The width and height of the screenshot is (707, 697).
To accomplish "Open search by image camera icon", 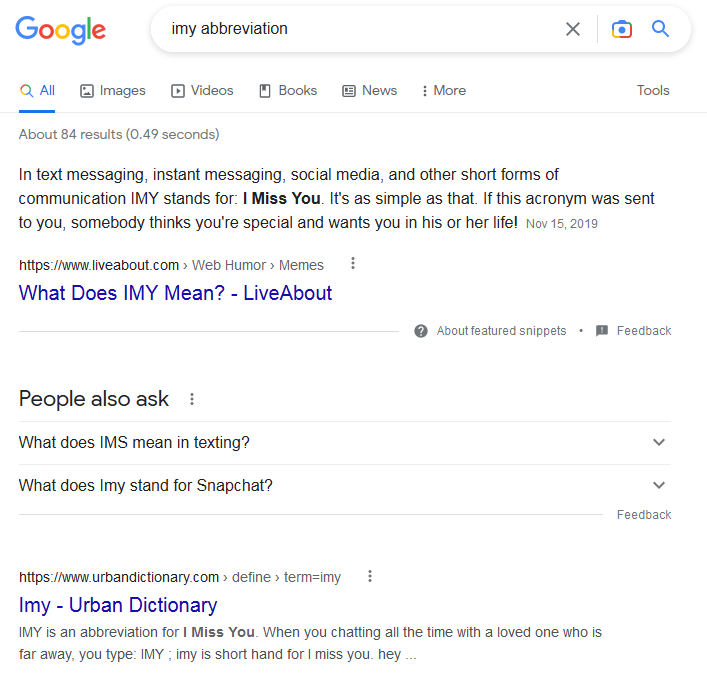I will pyautogui.click(x=622, y=29).
